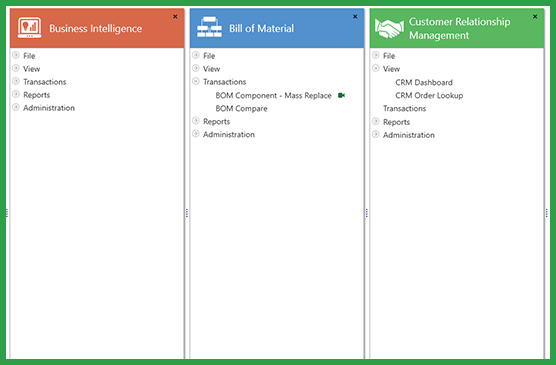Image resolution: width=556 pixels, height=365 pixels.
Task: Select File label in Business Intelligence panel
Action: pos(29,56)
